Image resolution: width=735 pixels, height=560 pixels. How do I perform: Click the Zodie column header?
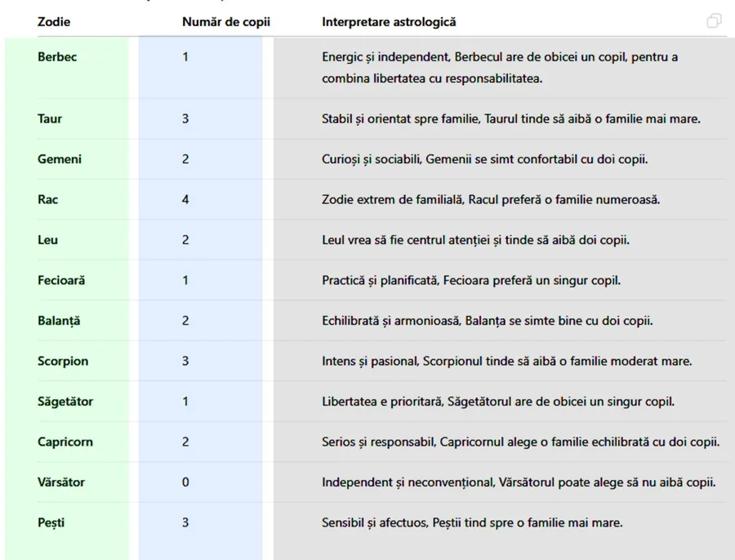pos(54,22)
